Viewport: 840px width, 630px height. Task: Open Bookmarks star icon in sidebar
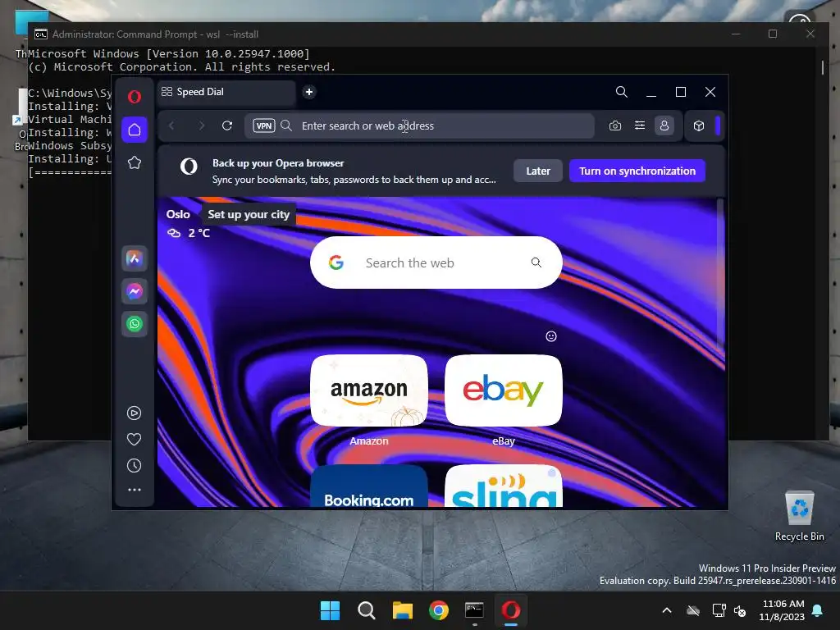coord(135,162)
